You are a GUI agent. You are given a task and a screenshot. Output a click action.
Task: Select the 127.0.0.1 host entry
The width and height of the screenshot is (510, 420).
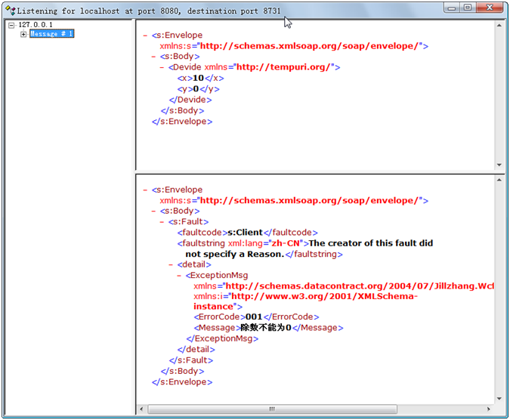coord(36,25)
